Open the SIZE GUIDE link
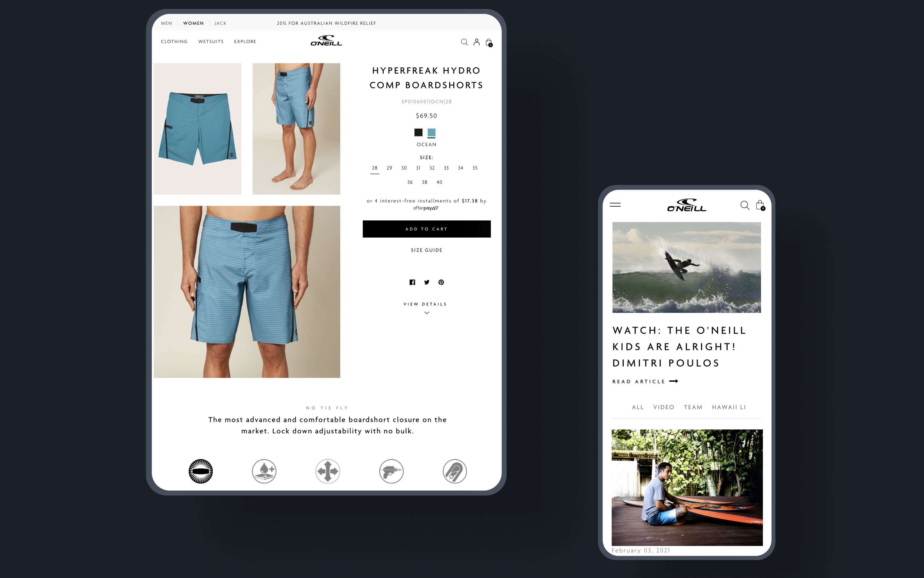 coord(426,250)
